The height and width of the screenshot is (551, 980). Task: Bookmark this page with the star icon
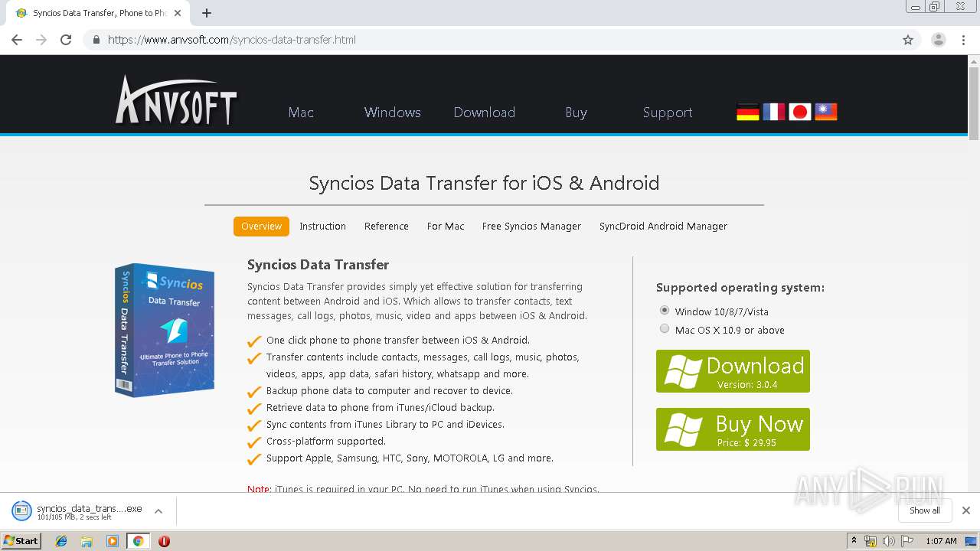point(908,40)
